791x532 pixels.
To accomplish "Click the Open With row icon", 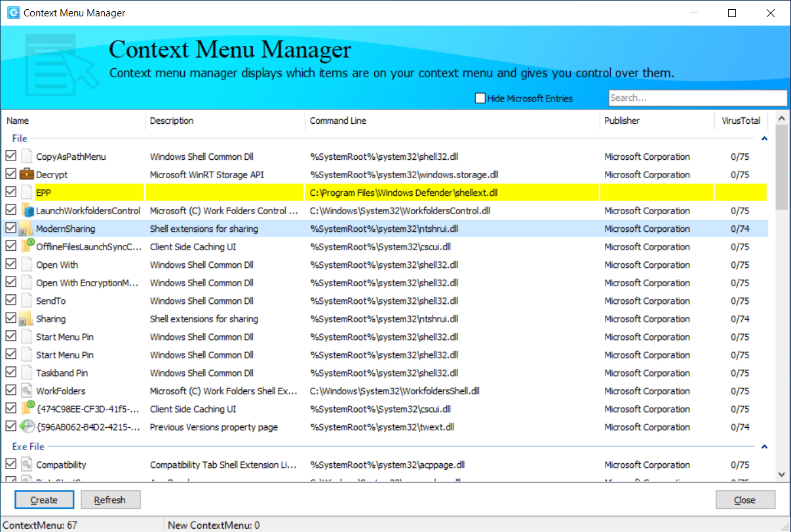I will (27, 265).
